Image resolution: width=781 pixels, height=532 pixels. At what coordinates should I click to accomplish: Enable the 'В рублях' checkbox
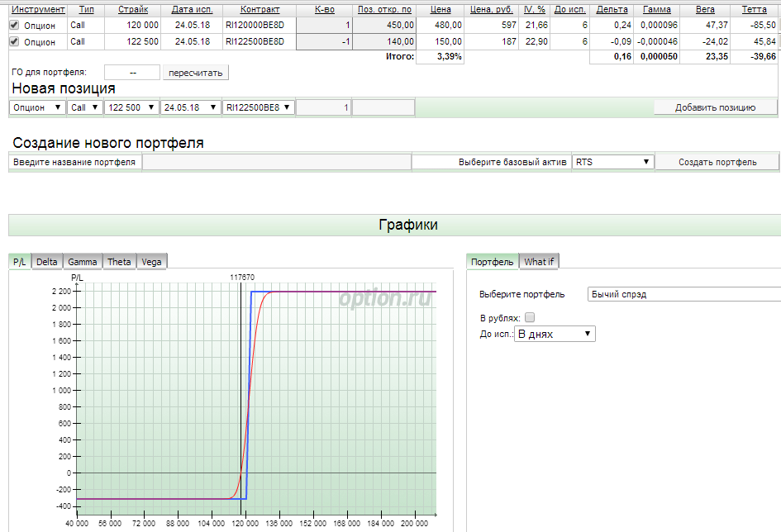[x=530, y=318]
